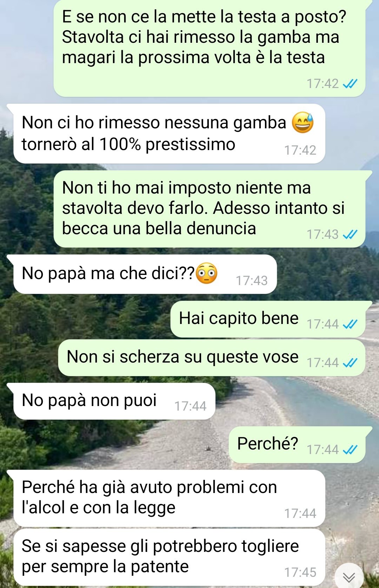Select the 'No papà non puoi' message
Screen dimensions: 379x588
(114, 401)
